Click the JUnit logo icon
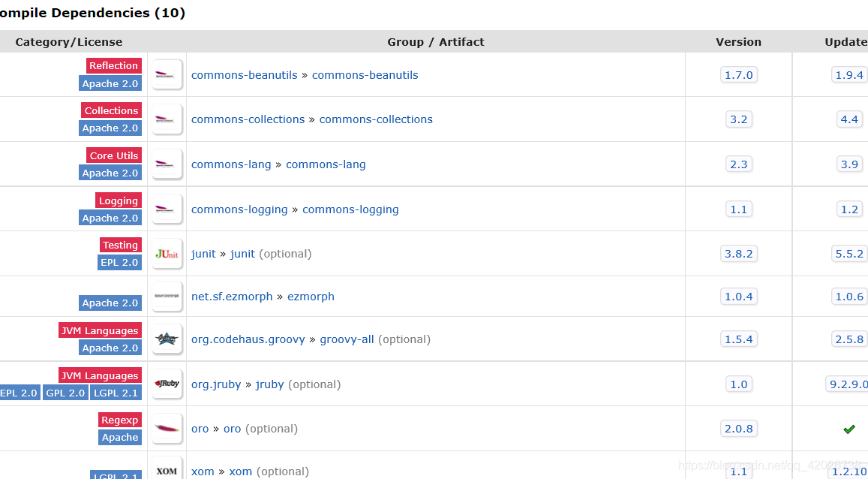 click(167, 253)
